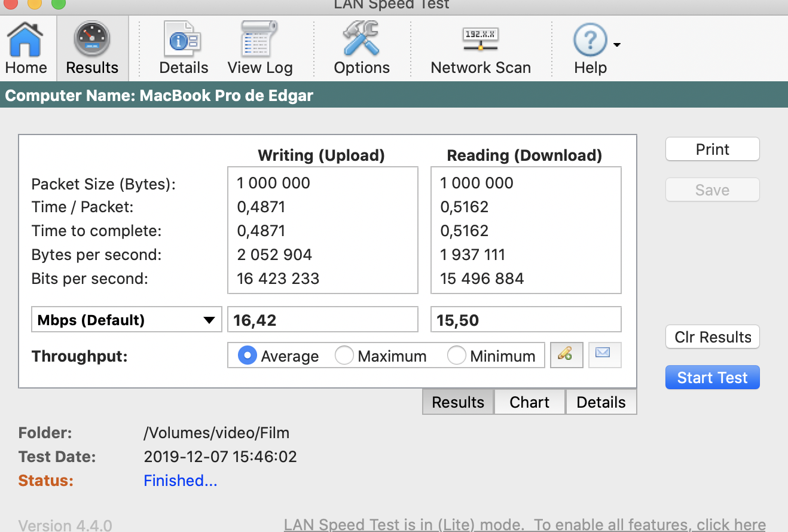The width and height of the screenshot is (788, 532).
Task: Expand the Help dropdown arrow
Action: (617, 44)
